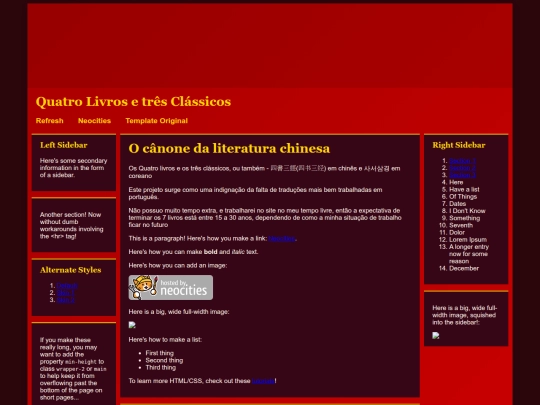Click list entry 'Of Things'

coord(463,197)
